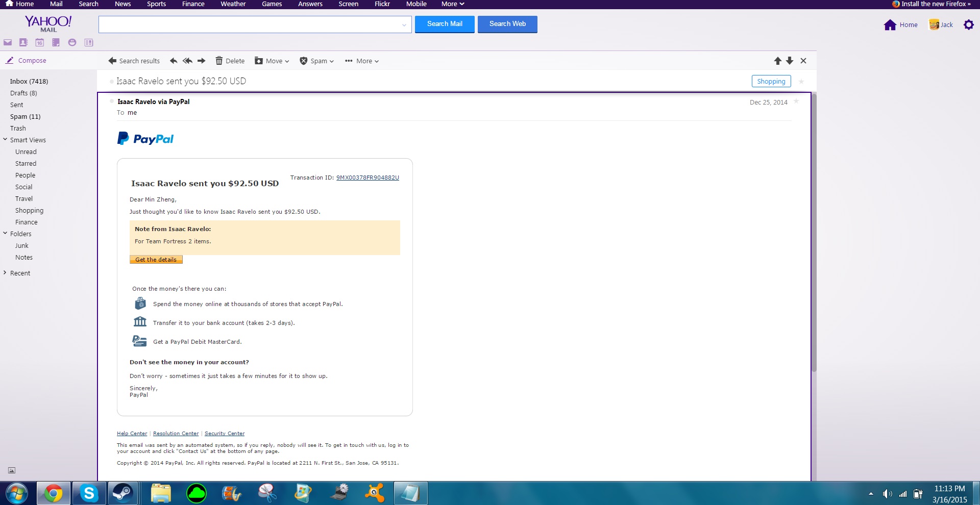This screenshot has height=505, width=980.
Task: Open the Calendar icon below the logo
Action: 39,42
